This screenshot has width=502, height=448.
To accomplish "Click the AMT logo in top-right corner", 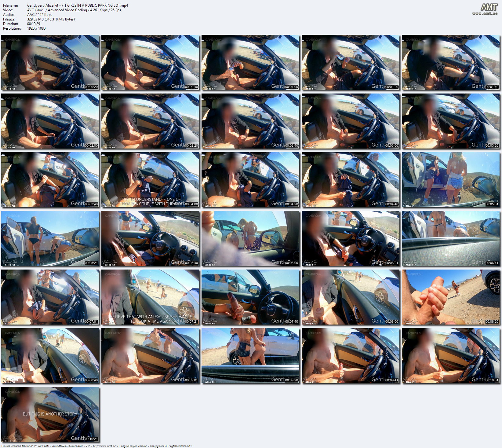I will point(489,7).
